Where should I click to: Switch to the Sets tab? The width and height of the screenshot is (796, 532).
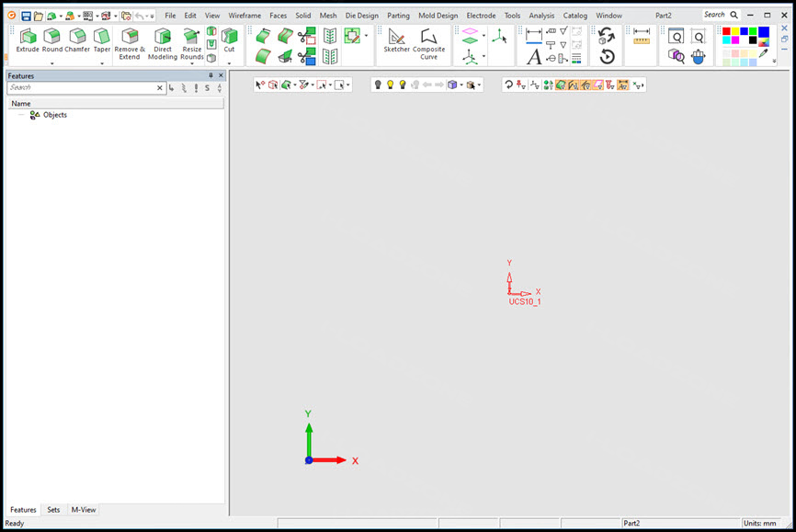[53, 510]
